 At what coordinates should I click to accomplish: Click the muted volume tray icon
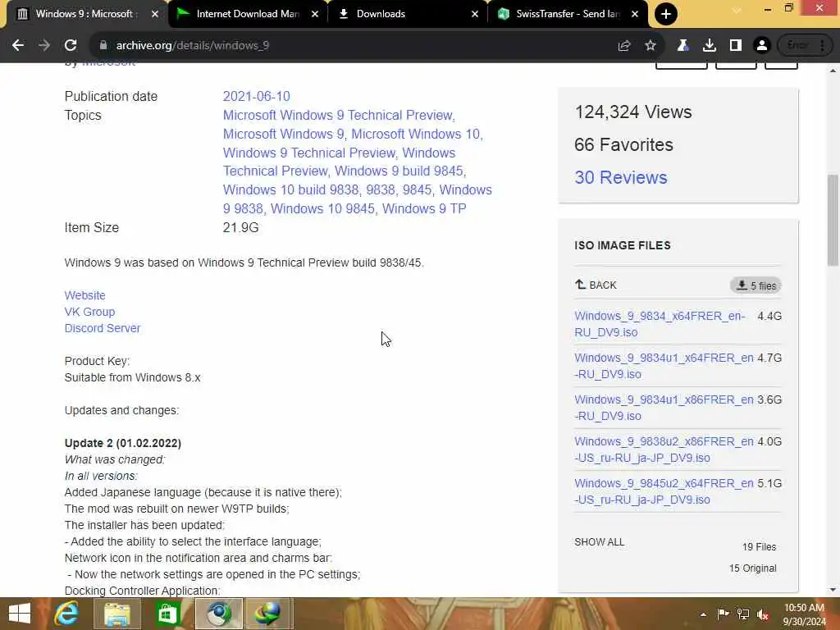tap(763, 614)
